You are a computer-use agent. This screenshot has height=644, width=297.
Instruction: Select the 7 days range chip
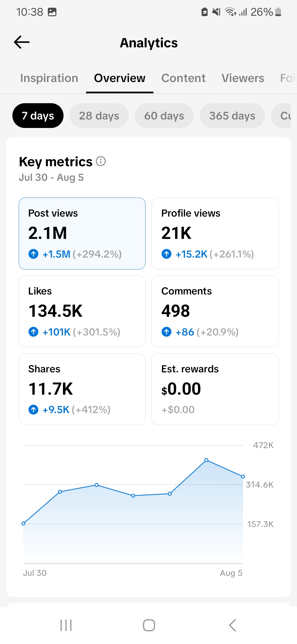38,116
